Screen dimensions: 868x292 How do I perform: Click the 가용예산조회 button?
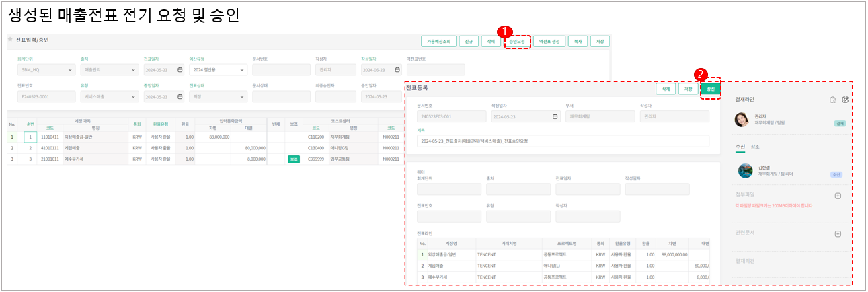[x=438, y=41]
